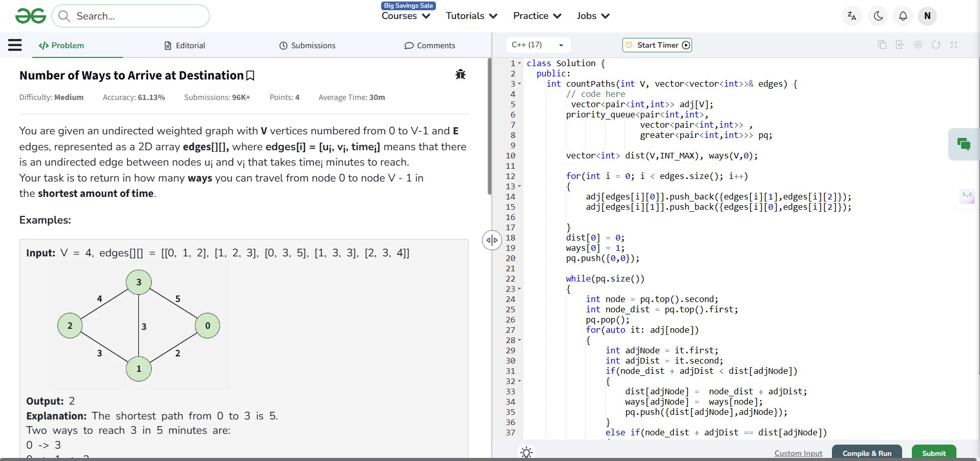Open the hamburger menu toggle
980x461 pixels.
(15, 45)
